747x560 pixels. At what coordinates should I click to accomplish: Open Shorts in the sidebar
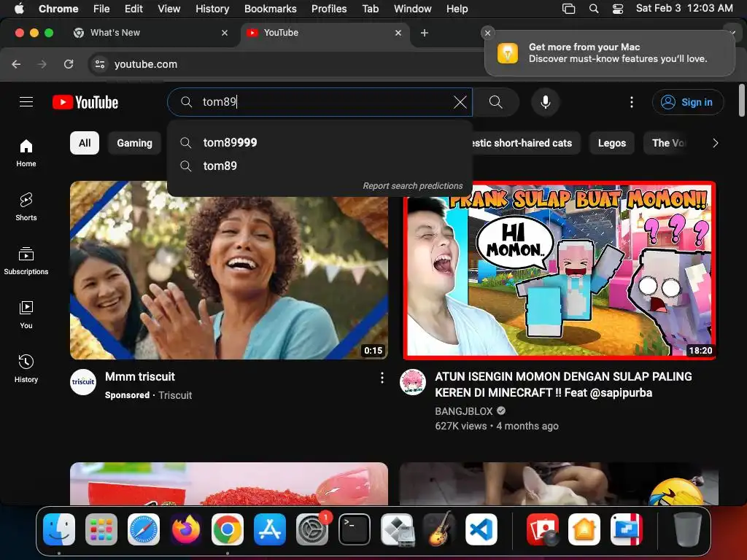[x=26, y=207]
